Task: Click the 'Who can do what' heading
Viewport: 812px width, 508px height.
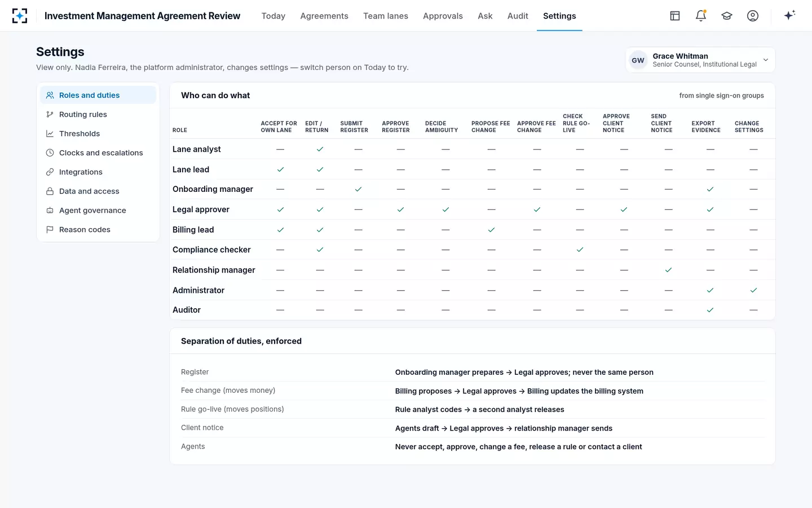Action: [x=215, y=95]
